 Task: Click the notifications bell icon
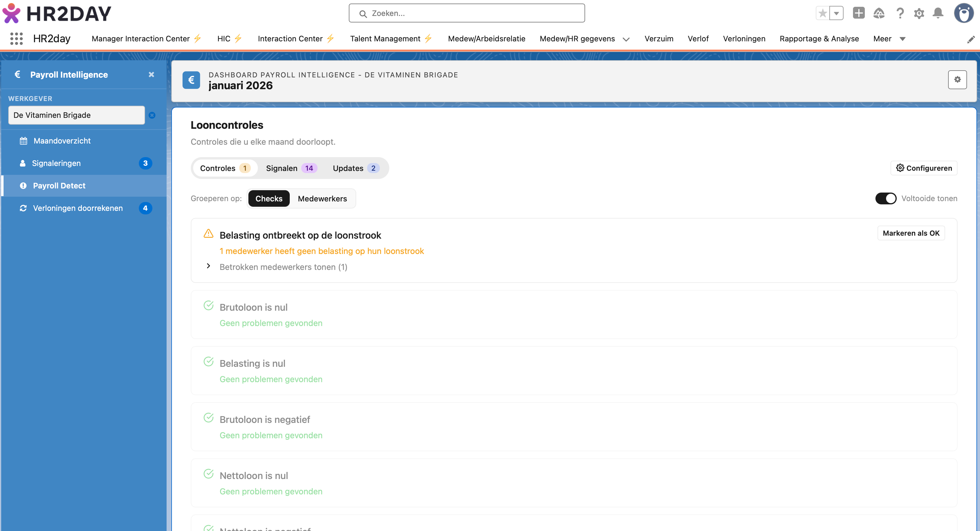(938, 13)
